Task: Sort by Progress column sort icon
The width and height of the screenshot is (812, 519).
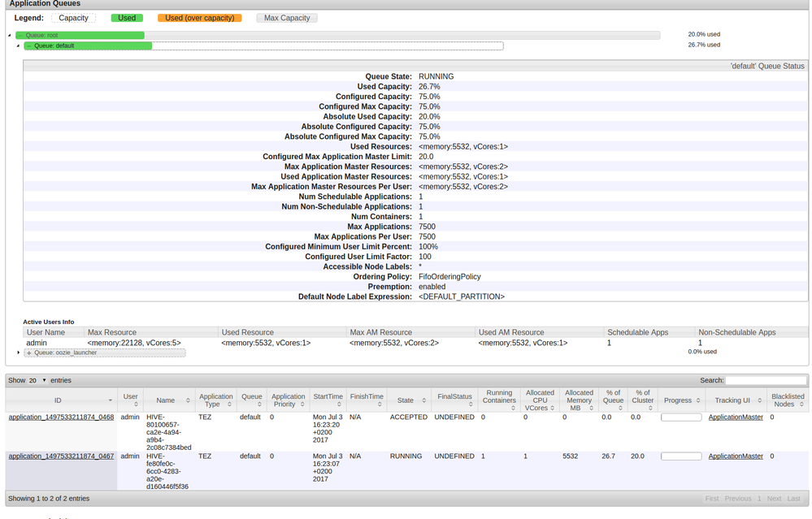Action: [697, 400]
